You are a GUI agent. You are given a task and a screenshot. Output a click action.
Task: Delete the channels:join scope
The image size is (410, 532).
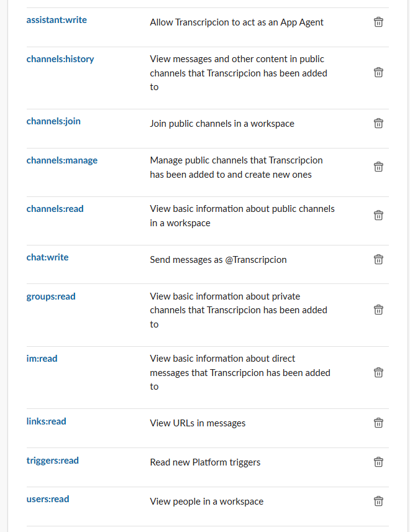point(378,123)
